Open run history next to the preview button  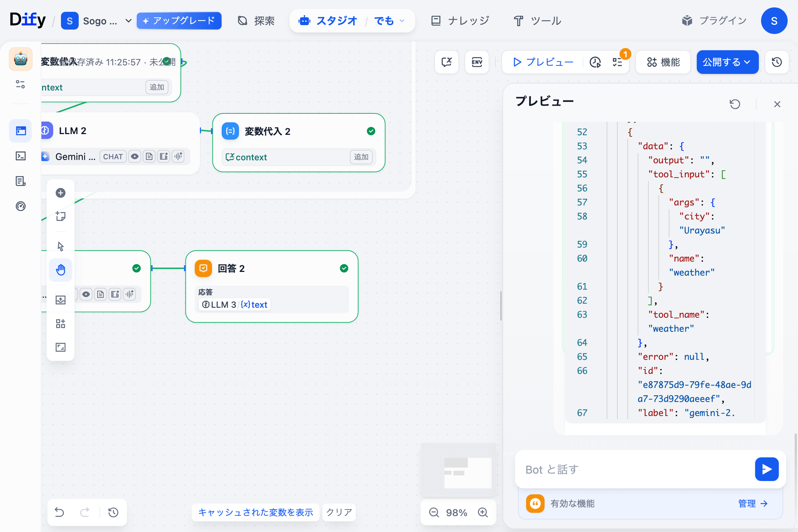click(594, 62)
